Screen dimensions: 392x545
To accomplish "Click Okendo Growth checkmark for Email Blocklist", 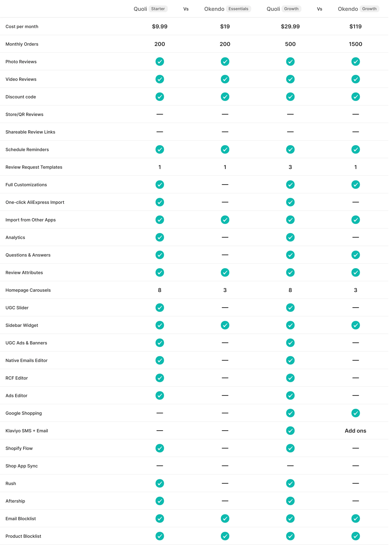I will click(x=356, y=519).
